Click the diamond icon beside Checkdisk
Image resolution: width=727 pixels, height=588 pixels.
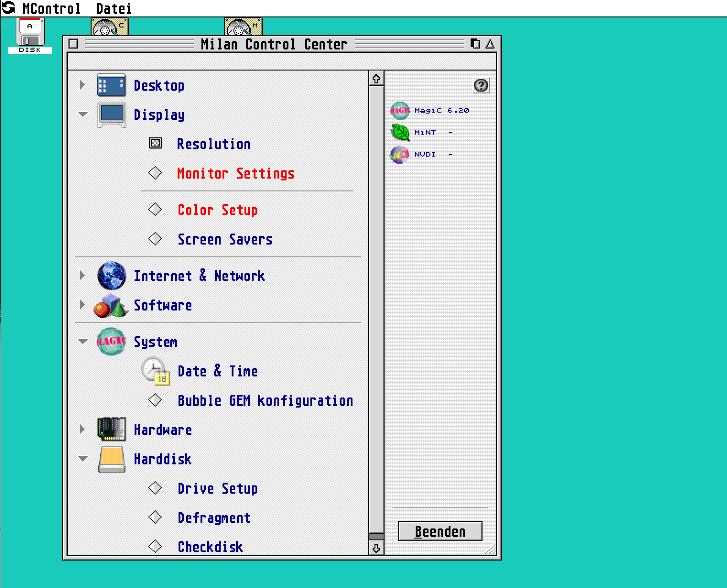[x=155, y=547]
